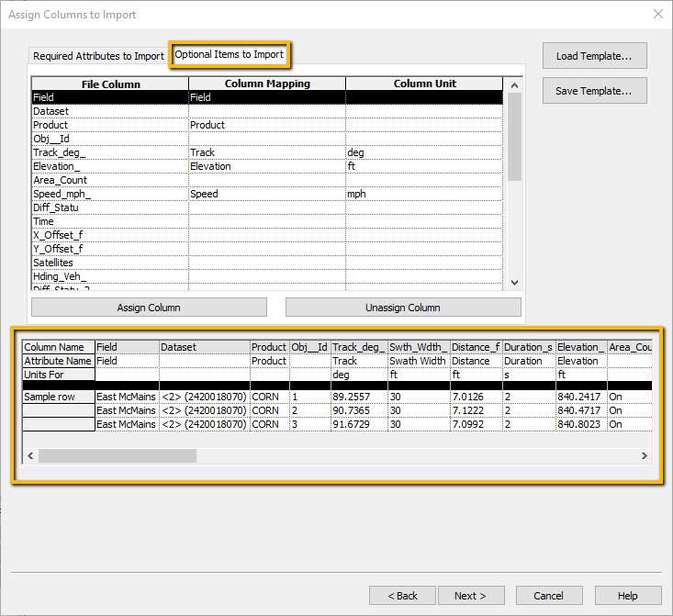Image resolution: width=673 pixels, height=616 pixels.
Task: Click the Column Name row label
Action: point(59,347)
